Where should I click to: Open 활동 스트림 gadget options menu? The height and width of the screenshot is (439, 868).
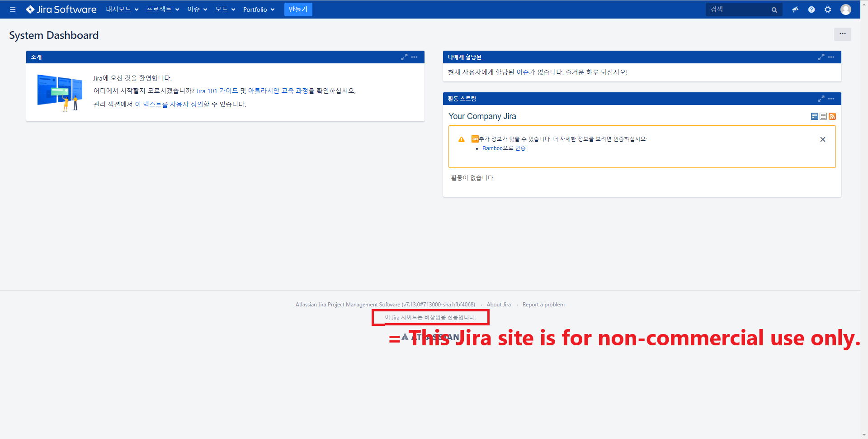pyautogui.click(x=831, y=99)
